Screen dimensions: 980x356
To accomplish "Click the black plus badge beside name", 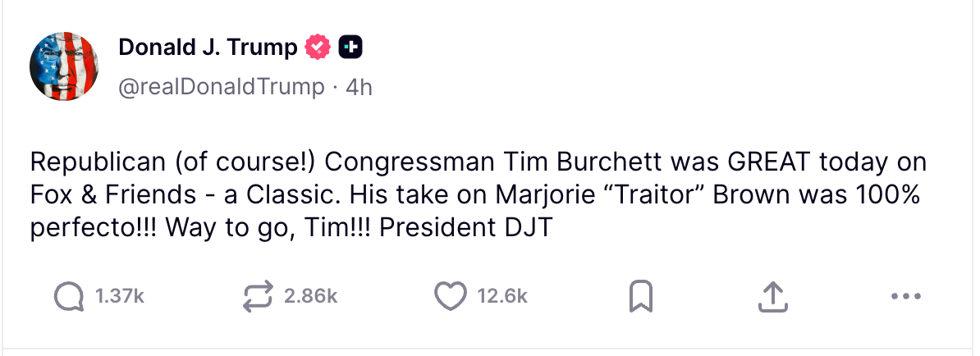I will click(350, 48).
